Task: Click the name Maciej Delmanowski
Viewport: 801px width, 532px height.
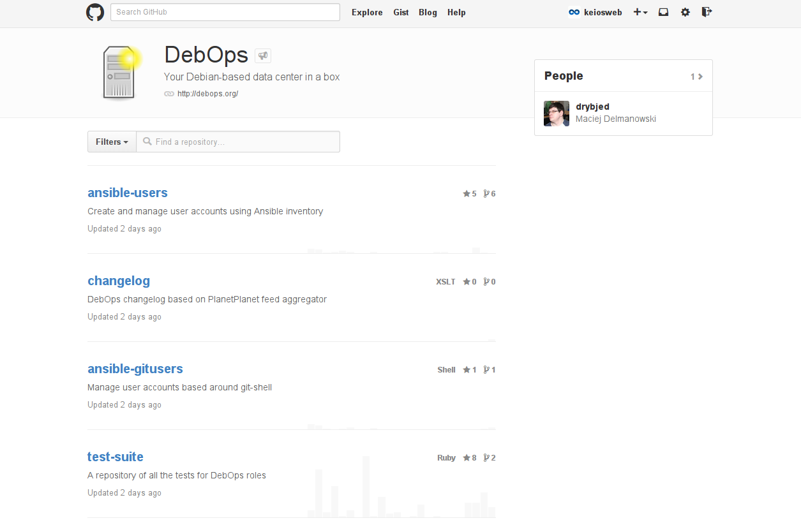Action: click(616, 119)
